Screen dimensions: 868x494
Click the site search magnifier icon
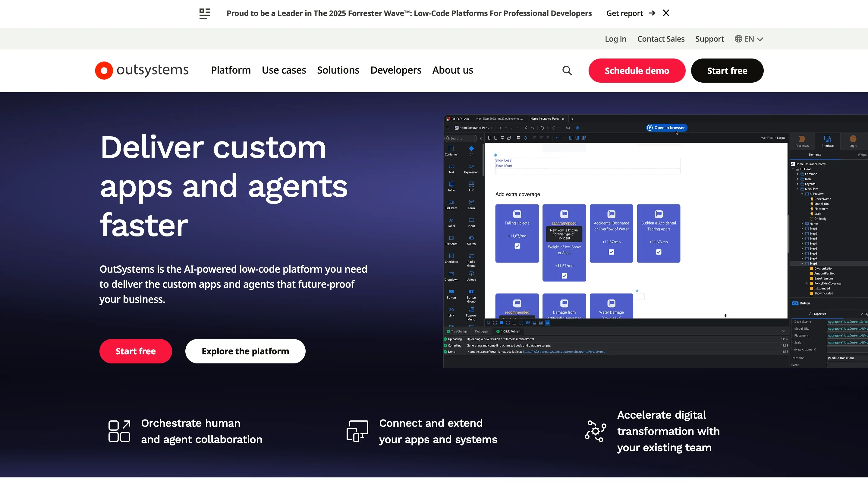point(567,70)
